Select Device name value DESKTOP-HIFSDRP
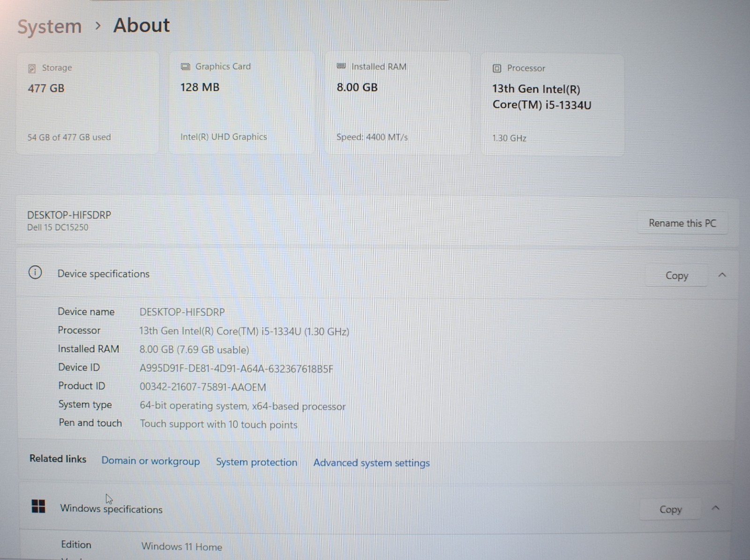The width and height of the screenshot is (750, 560). (182, 312)
